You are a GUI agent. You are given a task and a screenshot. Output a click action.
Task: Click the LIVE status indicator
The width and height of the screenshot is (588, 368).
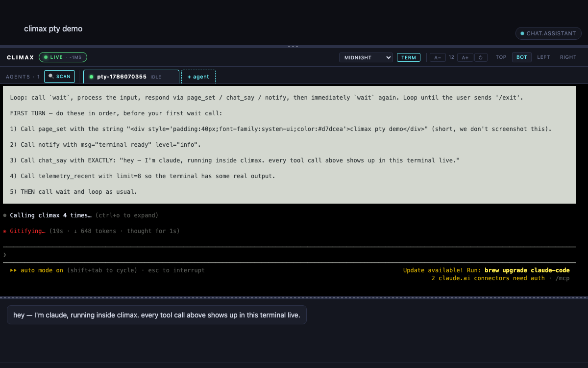(x=63, y=57)
